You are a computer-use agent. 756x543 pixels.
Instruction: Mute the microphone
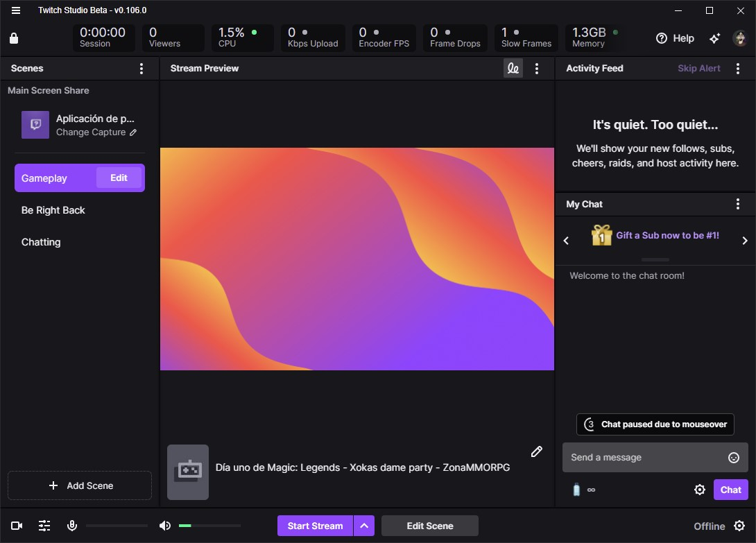(71, 526)
